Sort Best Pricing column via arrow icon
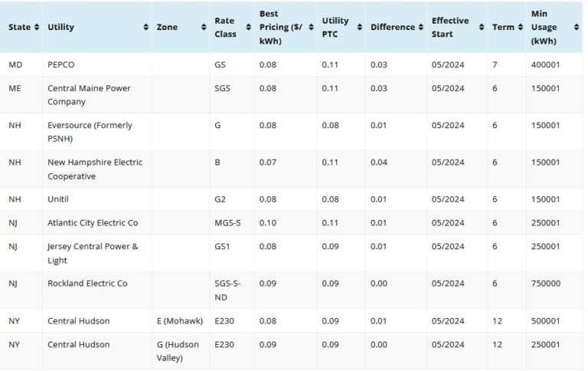Image resolution: width=588 pixels, height=371 pixels. pyautogui.click(x=309, y=28)
